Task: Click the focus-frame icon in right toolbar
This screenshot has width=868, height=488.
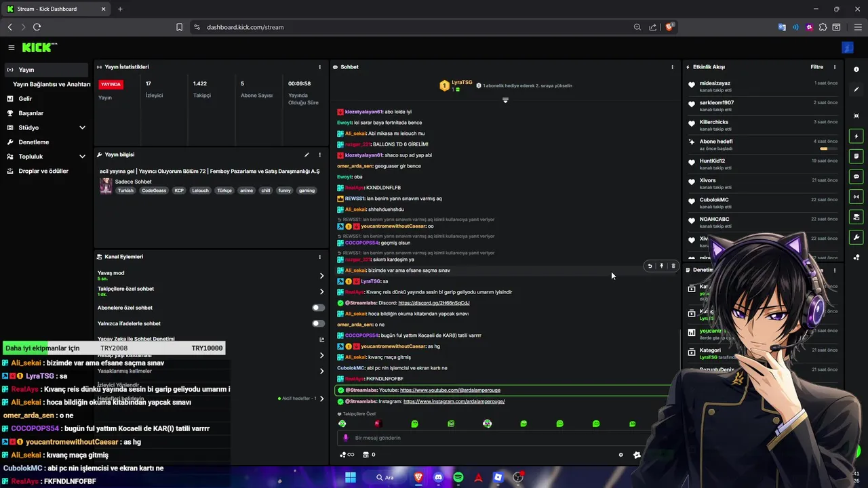Action: 856,116
